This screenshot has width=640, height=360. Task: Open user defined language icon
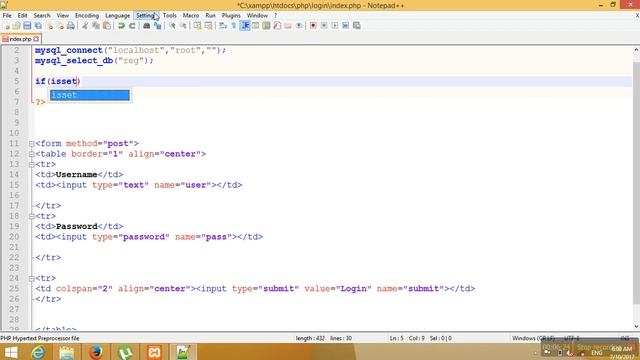256,26
